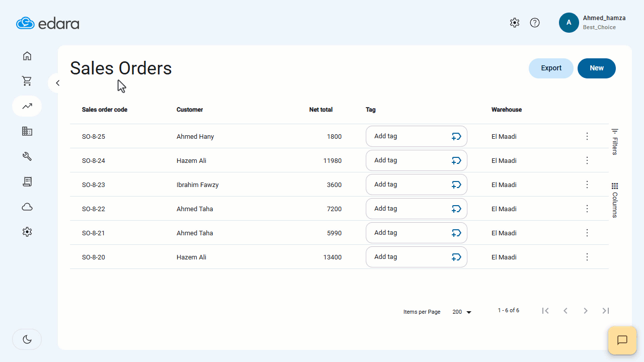Image resolution: width=644 pixels, height=362 pixels.
Task: Open the three-dot menu for SO-8-24
Action: [x=587, y=160]
